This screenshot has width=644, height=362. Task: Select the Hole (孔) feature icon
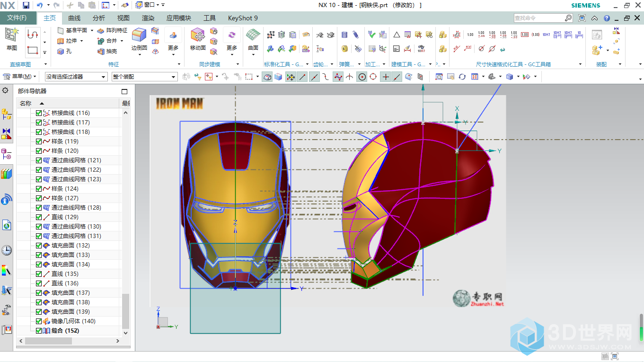61,52
